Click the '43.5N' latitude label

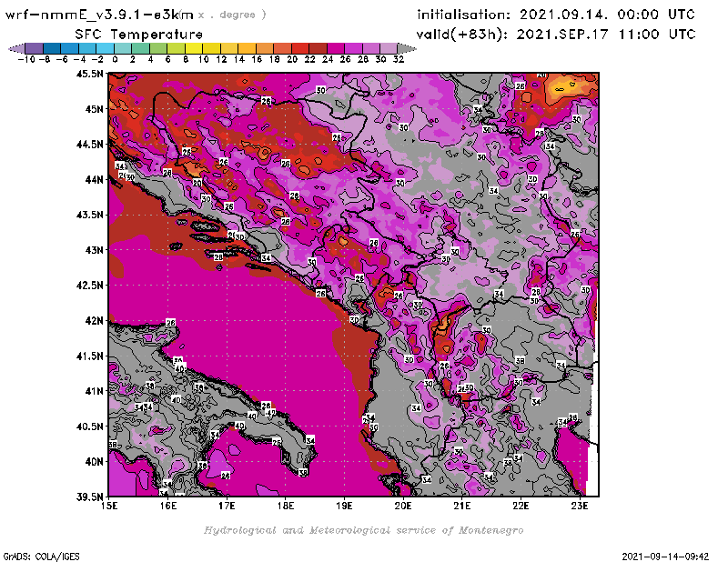[x=90, y=215]
